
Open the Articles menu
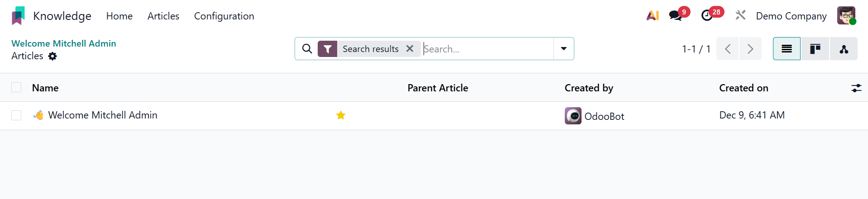(x=163, y=16)
